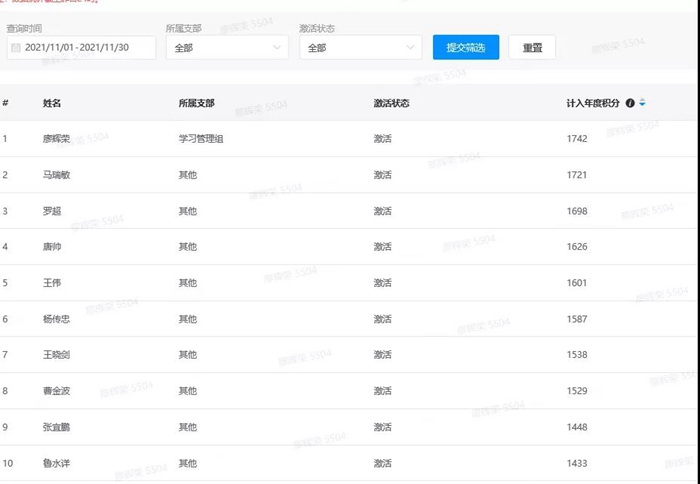Click the 激活状态 column header
The image size is (700, 484).
click(391, 103)
